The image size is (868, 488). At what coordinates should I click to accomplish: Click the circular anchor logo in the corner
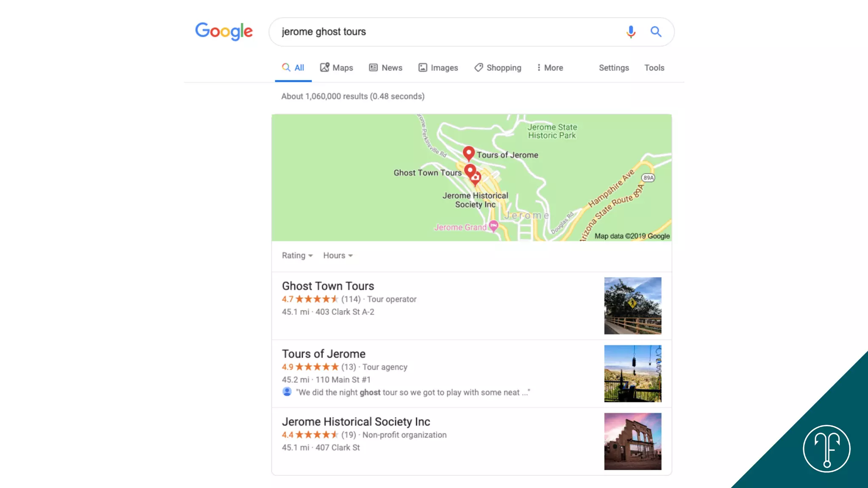(x=826, y=449)
